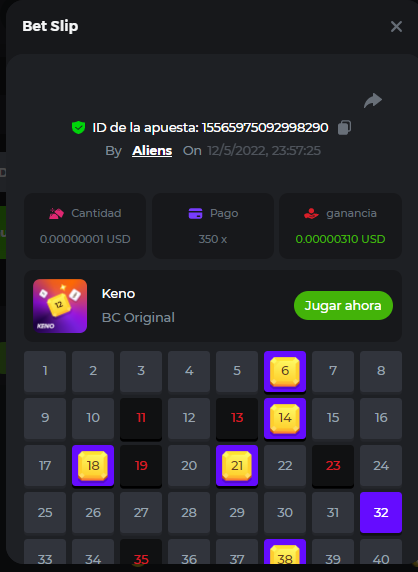Click the Cantidad amount icon
The image size is (418, 572).
point(56,213)
